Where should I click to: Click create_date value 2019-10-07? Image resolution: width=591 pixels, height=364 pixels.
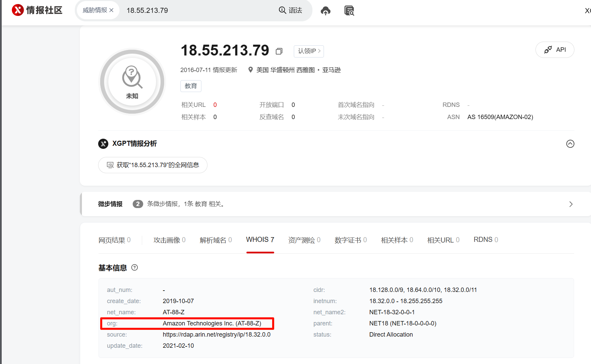tap(178, 301)
